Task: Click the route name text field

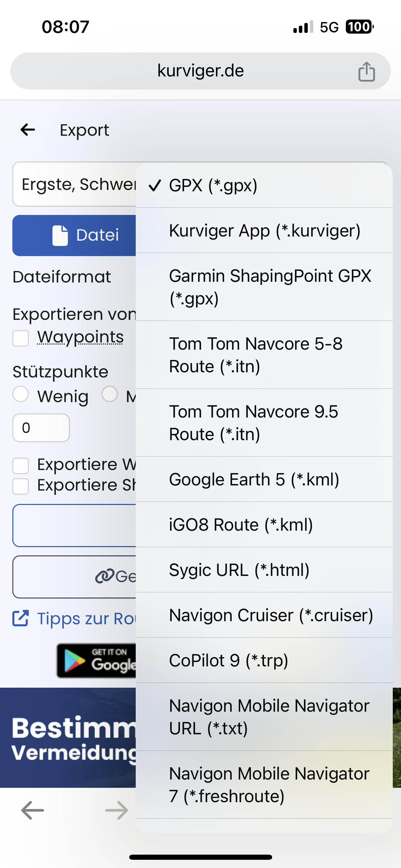Action: click(75, 184)
